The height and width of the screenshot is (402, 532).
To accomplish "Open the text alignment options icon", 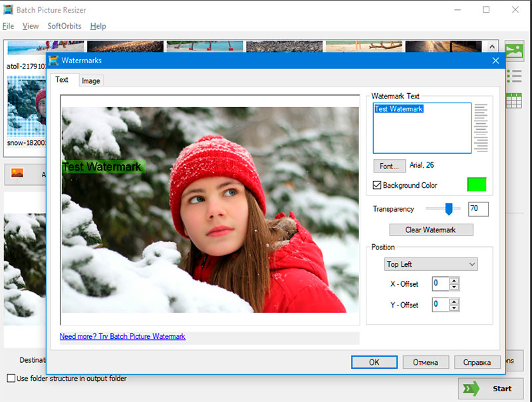I will click(x=481, y=128).
